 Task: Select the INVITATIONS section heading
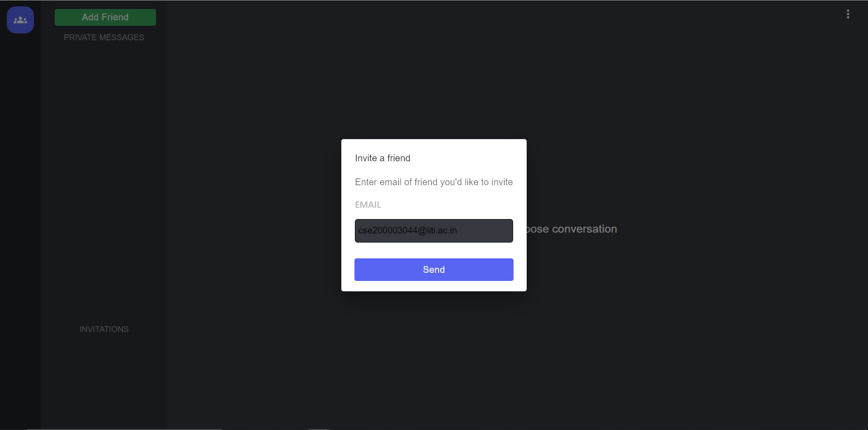(x=104, y=329)
